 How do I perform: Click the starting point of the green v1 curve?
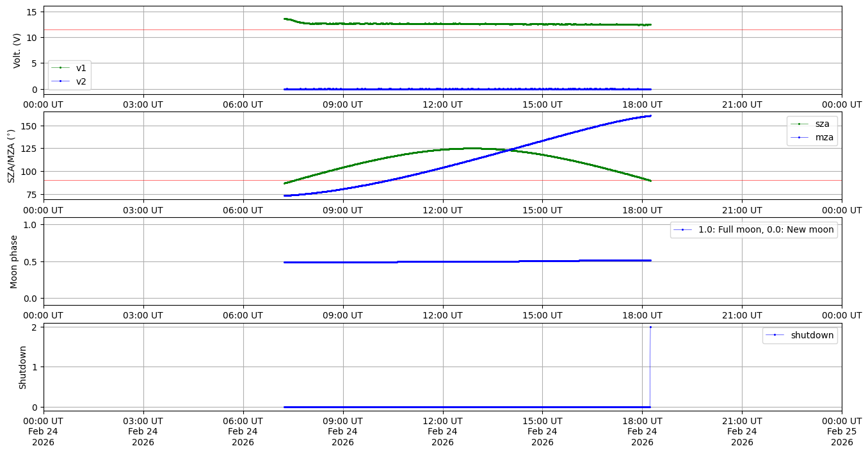pos(285,19)
